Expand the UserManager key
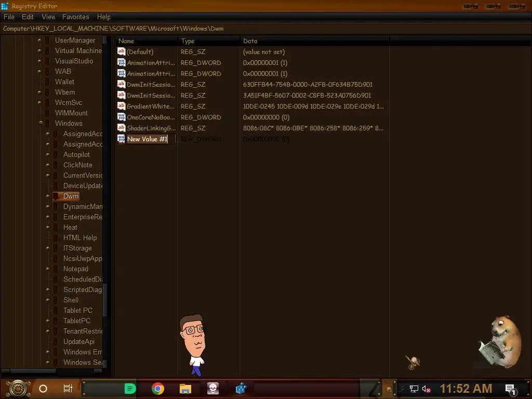This screenshot has width=532, height=399. (39, 40)
